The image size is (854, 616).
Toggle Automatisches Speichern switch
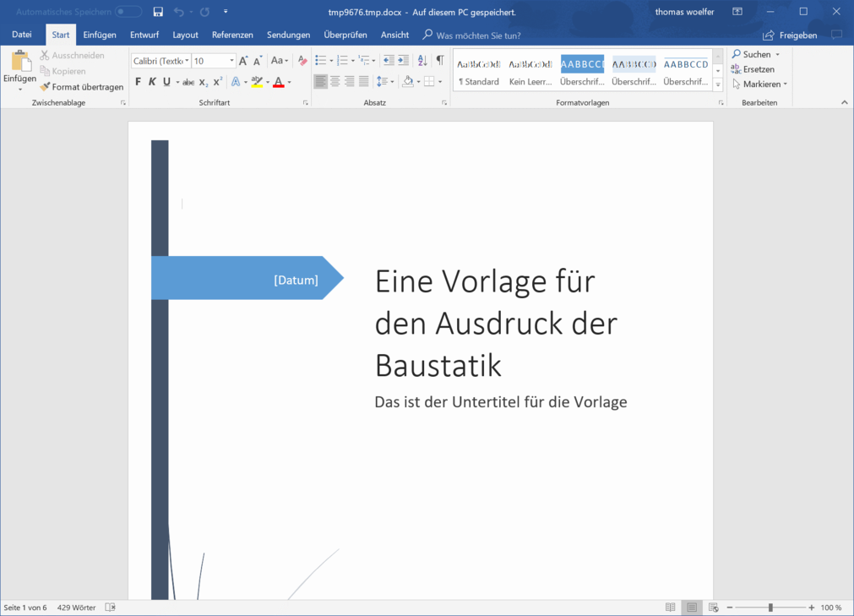click(x=128, y=12)
